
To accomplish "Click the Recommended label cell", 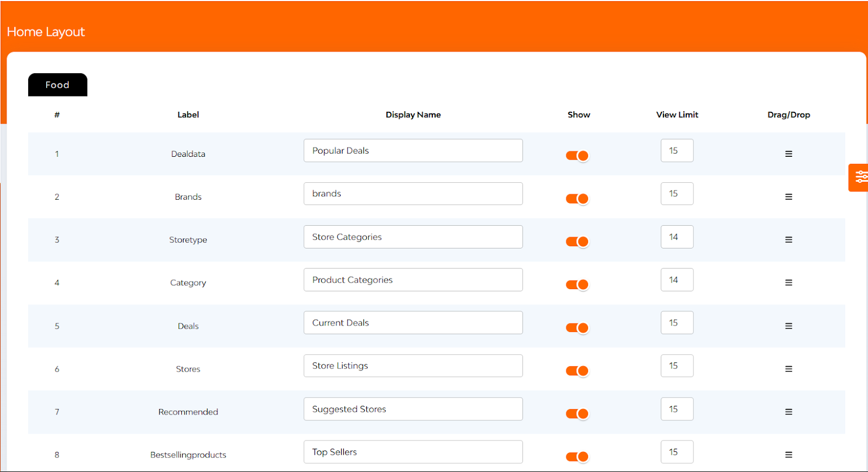I will 188,412.
